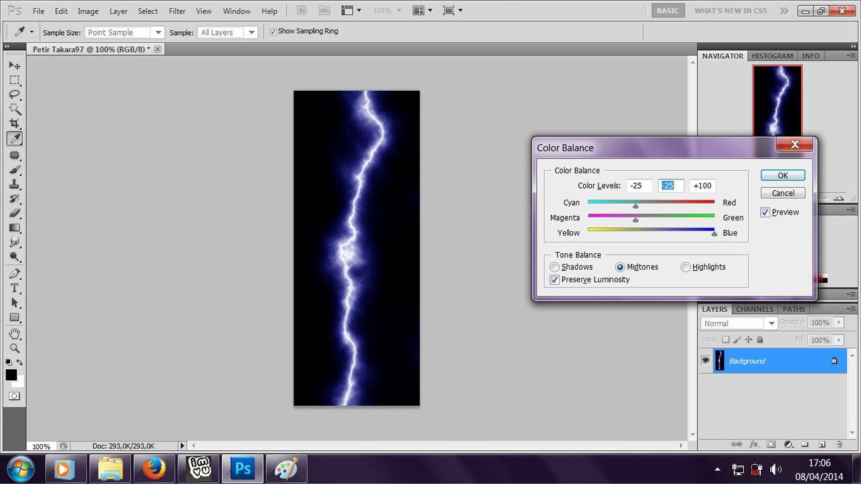The image size is (861, 504).
Task: Swap foreground and background colors
Action: coord(20,363)
